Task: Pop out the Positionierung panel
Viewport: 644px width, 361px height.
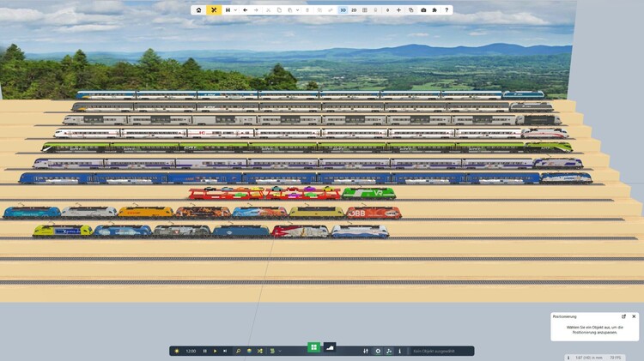Action: coord(623,316)
